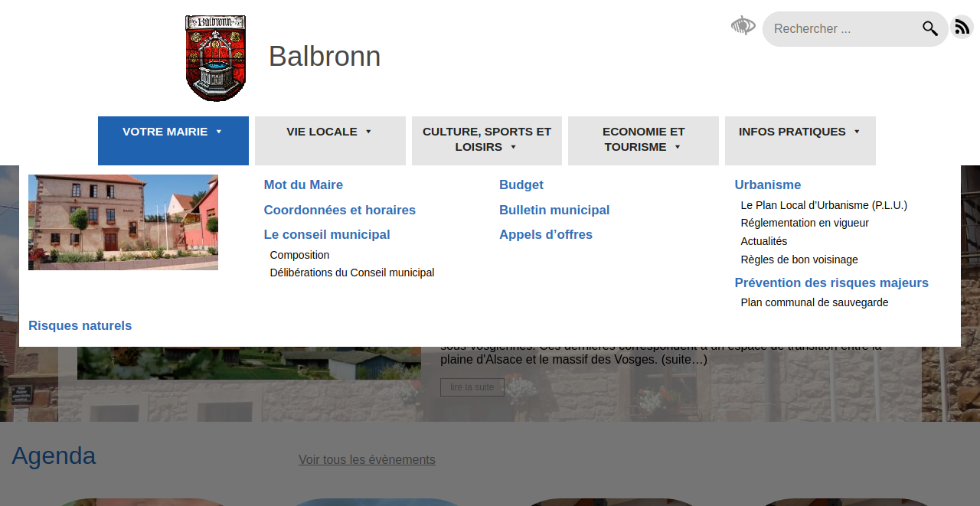Open the Budget link
Image resolution: width=980 pixels, height=506 pixels.
521,184
